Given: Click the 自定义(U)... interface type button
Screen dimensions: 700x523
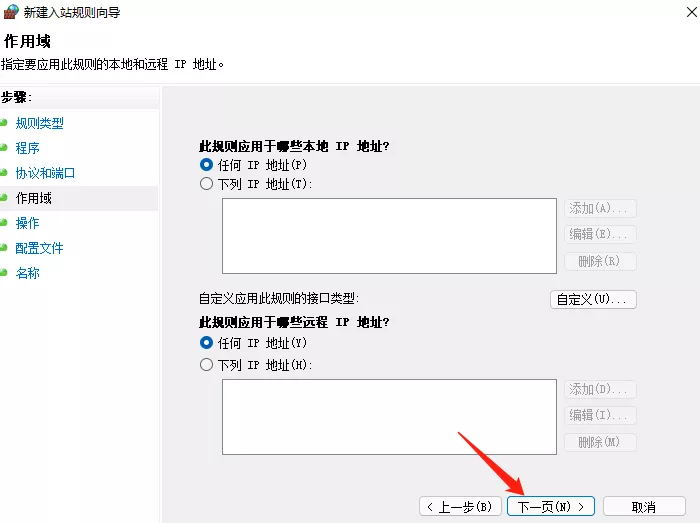Looking at the screenshot, I should (593, 299).
